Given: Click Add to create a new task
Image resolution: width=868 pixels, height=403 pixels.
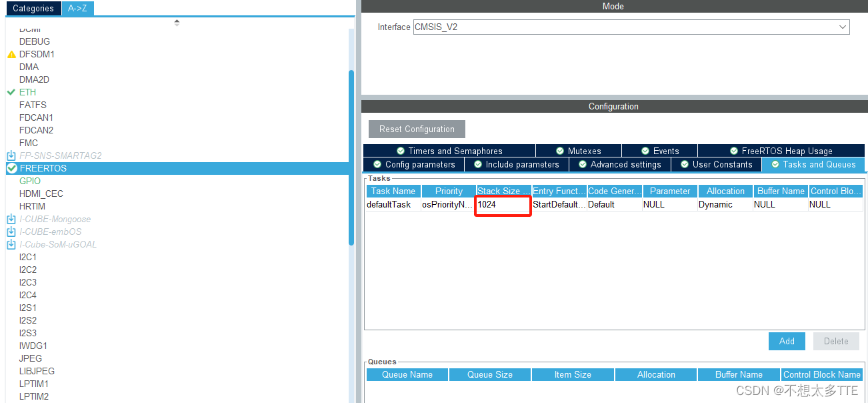Looking at the screenshot, I should pos(787,341).
